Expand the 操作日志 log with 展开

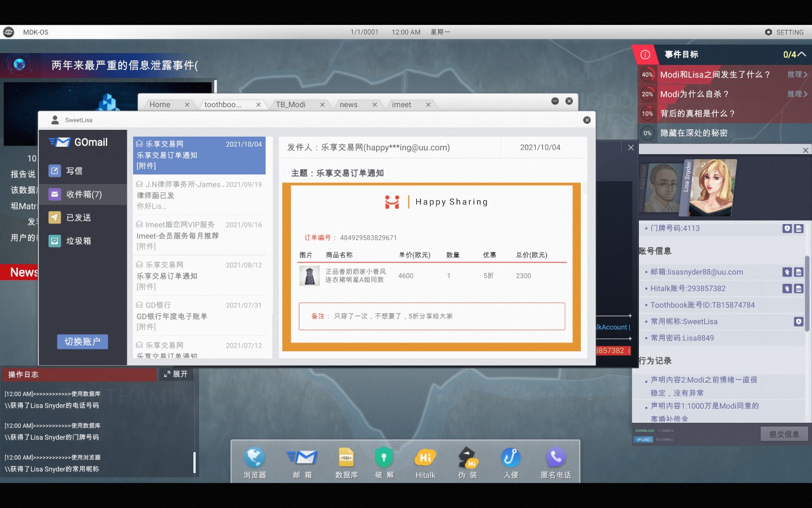[x=176, y=374]
